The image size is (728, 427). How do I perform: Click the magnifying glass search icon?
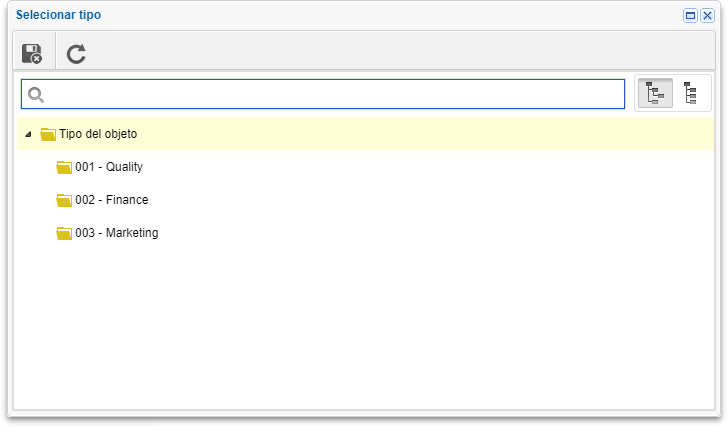(36, 95)
